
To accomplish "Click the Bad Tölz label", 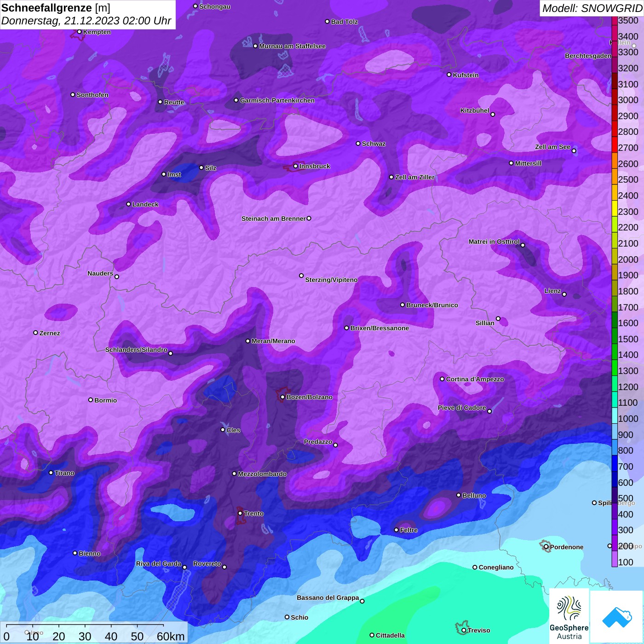I will [345, 22].
